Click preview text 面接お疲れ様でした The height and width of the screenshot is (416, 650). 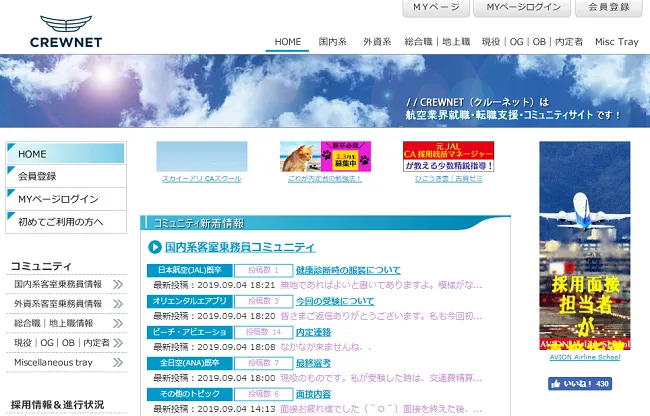381,409
